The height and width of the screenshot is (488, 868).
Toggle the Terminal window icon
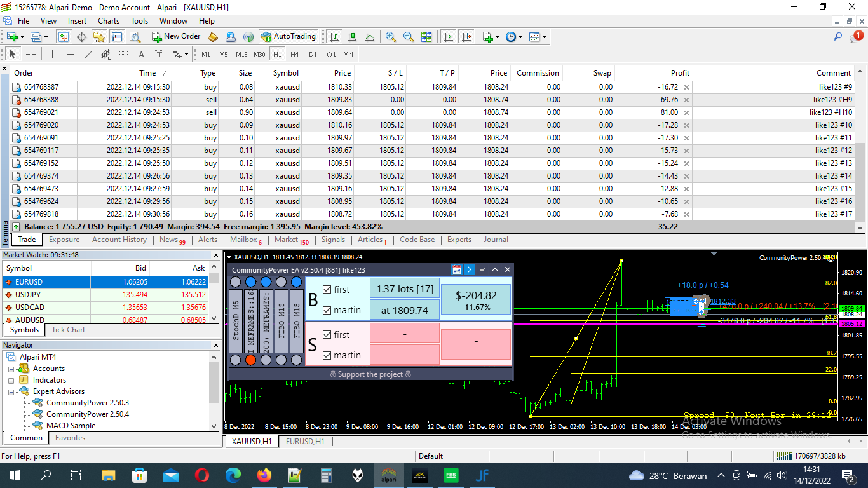[x=117, y=37]
